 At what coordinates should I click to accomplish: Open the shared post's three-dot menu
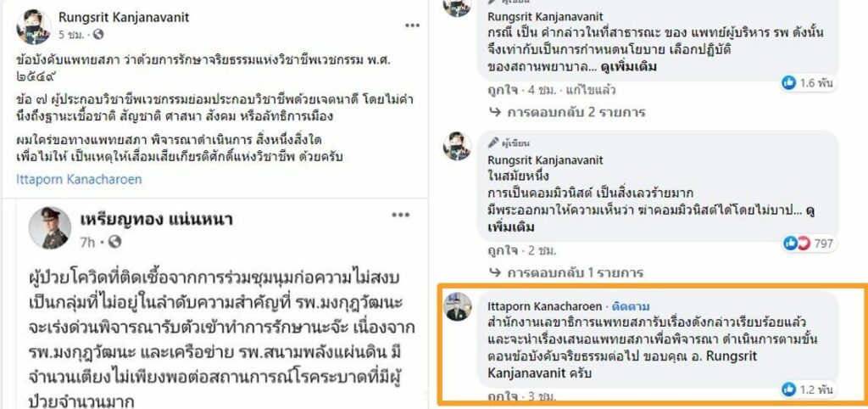pos(400,215)
